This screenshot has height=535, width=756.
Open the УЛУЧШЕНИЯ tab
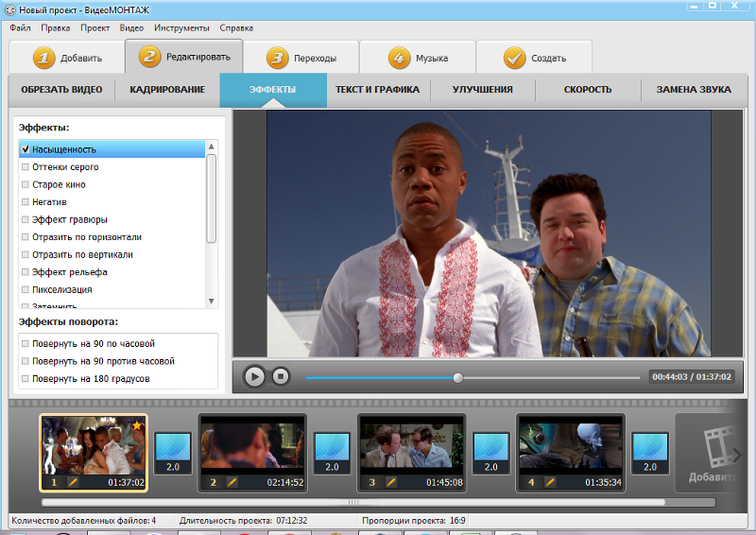pyautogui.click(x=483, y=90)
